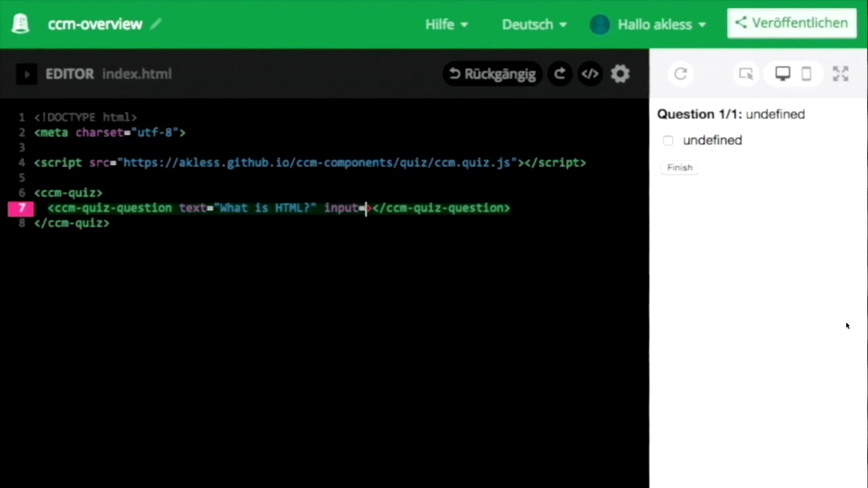The width and height of the screenshot is (868, 488).
Task: Click the Rückgängig undo button
Action: click(492, 74)
